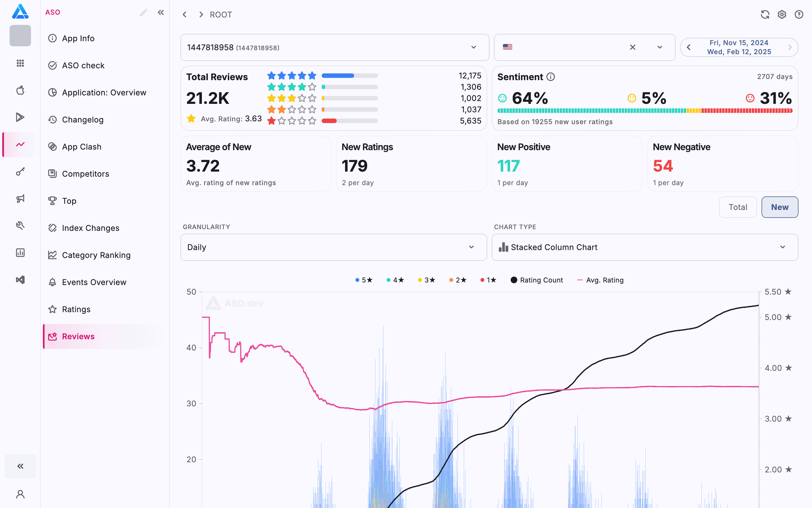Click the ASO app logo icon
The width and height of the screenshot is (812, 508).
pos(20,11)
